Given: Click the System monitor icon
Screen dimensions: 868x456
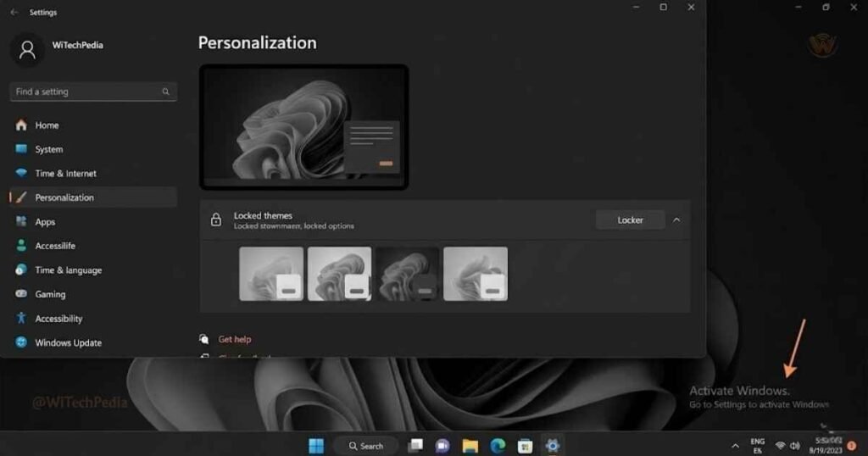Looking at the screenshot, I should (21, 149).
